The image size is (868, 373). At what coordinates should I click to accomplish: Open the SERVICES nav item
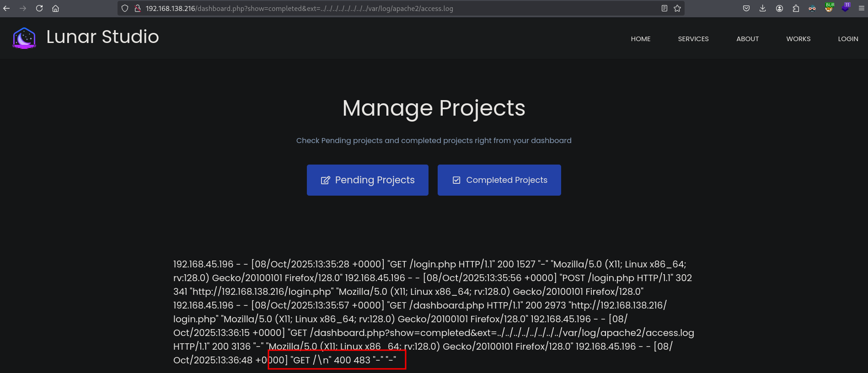(x=693, y=39)
